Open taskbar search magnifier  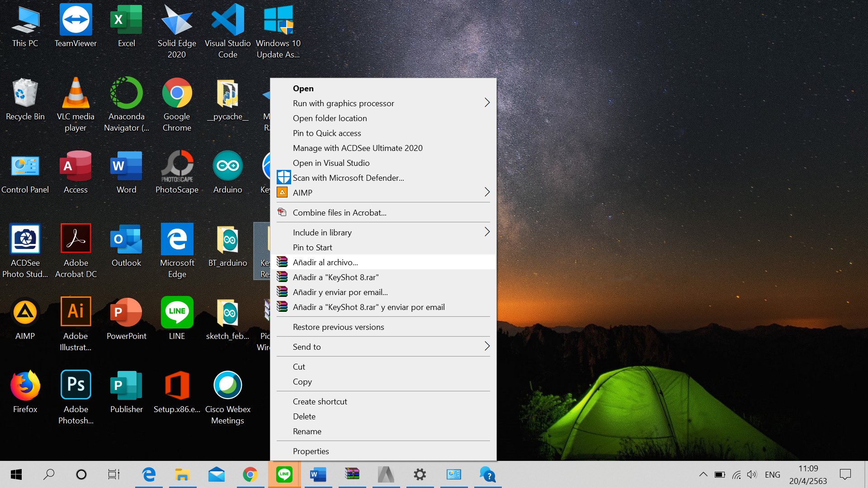[x=49, y=474]
